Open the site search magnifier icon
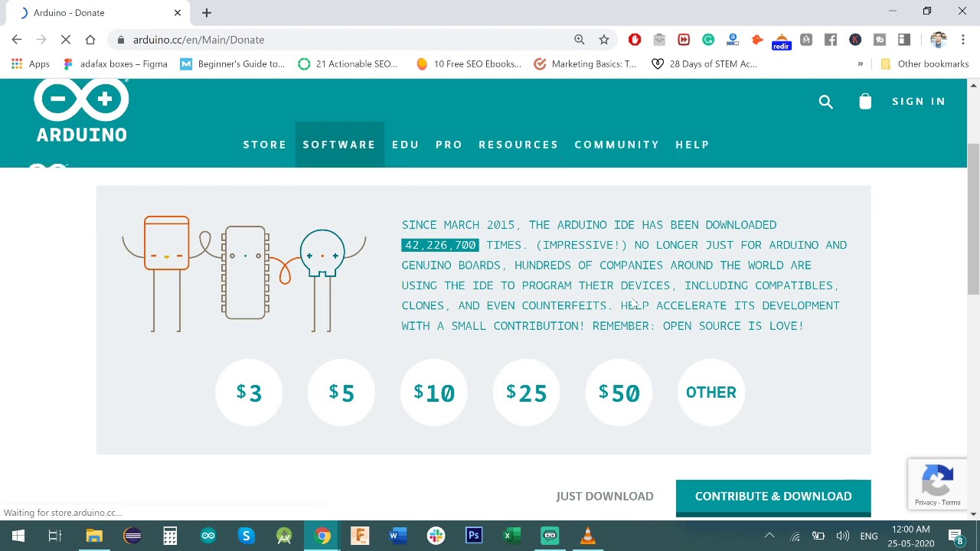Screen dimensions: 980x551 [825, 102]
